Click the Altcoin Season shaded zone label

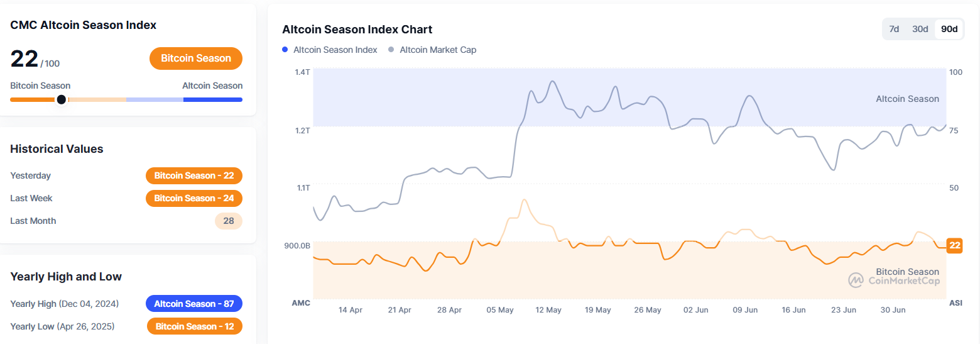(x=907, y=99)
